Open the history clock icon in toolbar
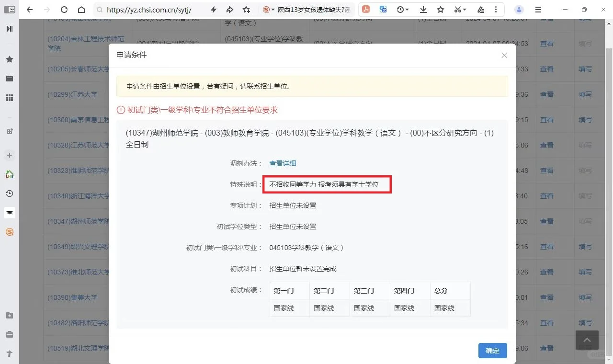The width and height of the screenshot is (613, 364). click(400, 10)
